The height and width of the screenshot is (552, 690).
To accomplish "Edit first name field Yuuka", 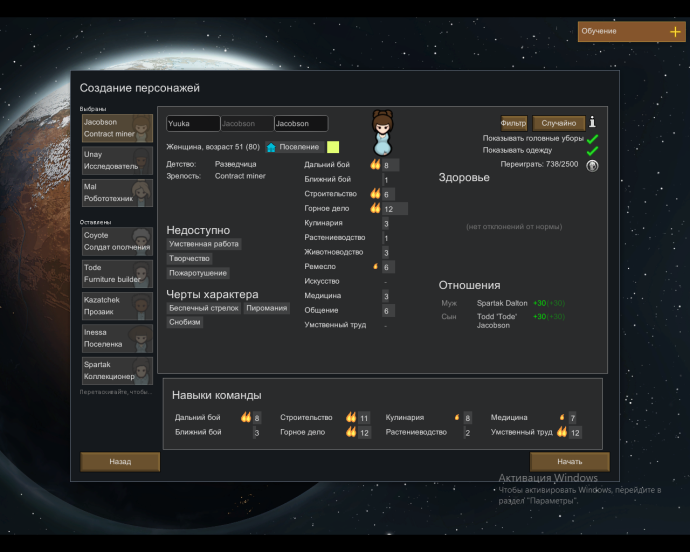I will click(x=193, y=124).
